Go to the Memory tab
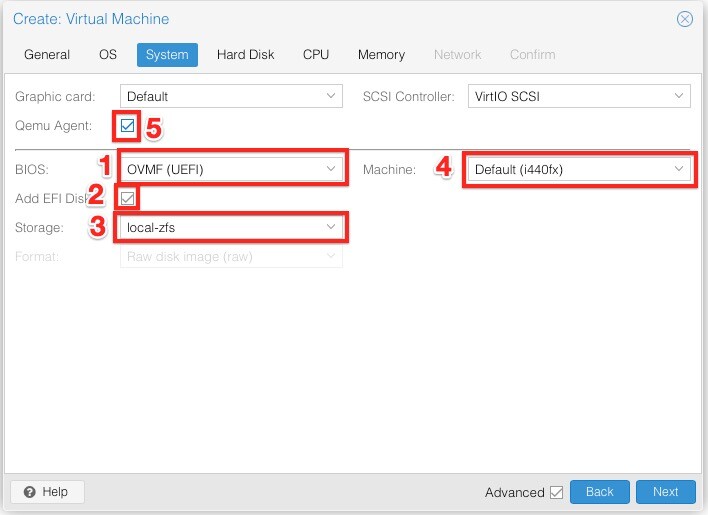The image size is (708, 515). 381,55
